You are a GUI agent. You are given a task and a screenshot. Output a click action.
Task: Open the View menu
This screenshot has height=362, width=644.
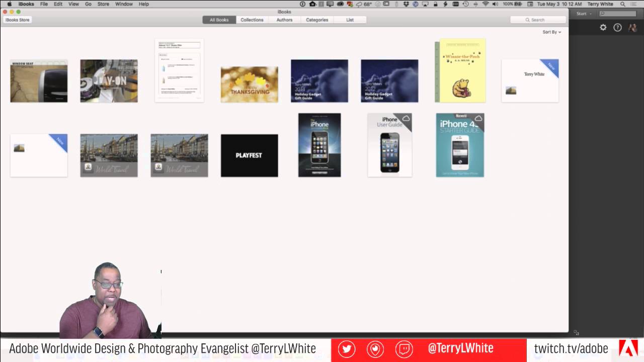73,4
